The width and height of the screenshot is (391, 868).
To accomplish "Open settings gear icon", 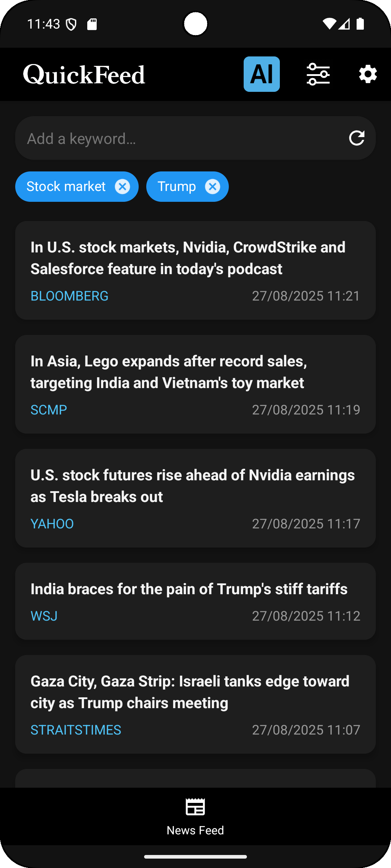I will (368, 74).
